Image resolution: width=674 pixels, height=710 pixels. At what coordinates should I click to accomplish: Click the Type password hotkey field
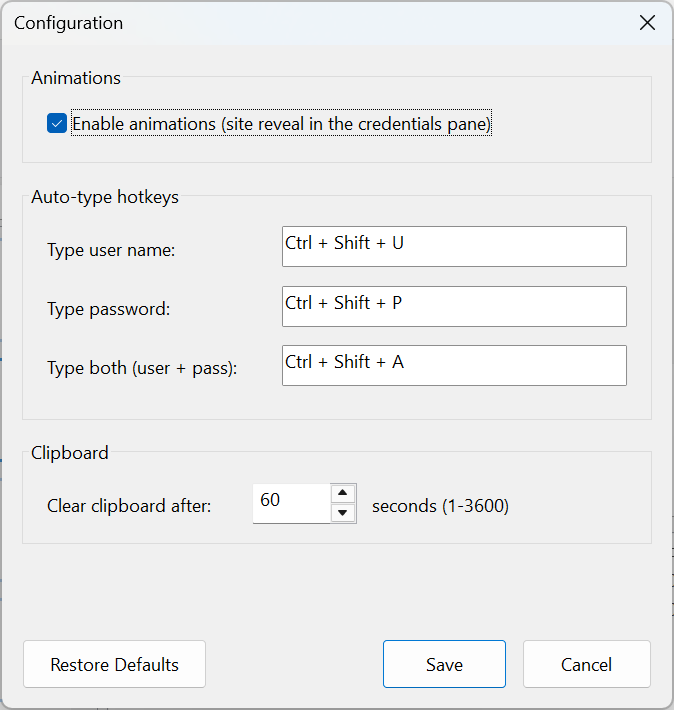click(x=454, y=307)
